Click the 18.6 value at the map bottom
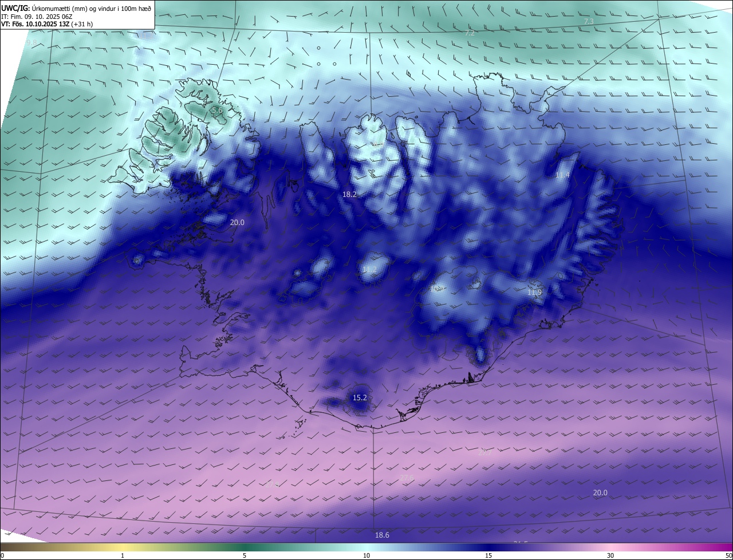The width and height of the screenshot is (733, 560). tap(382, 535)
